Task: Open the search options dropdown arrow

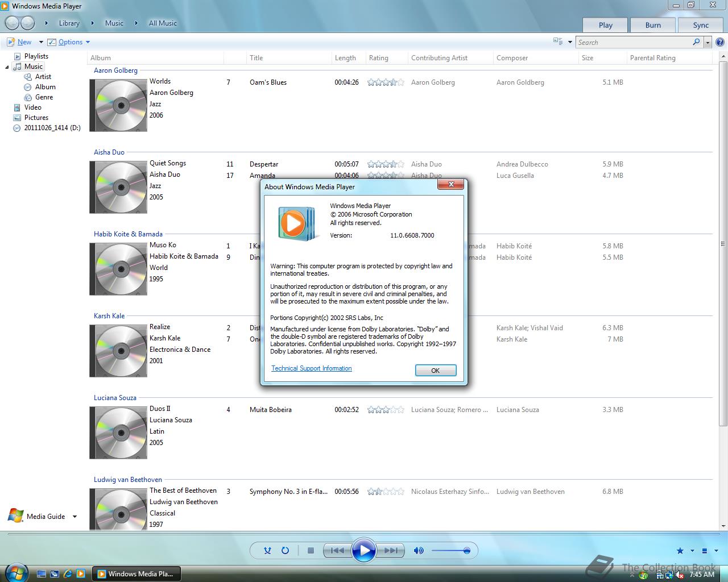Action: point(708,43)
